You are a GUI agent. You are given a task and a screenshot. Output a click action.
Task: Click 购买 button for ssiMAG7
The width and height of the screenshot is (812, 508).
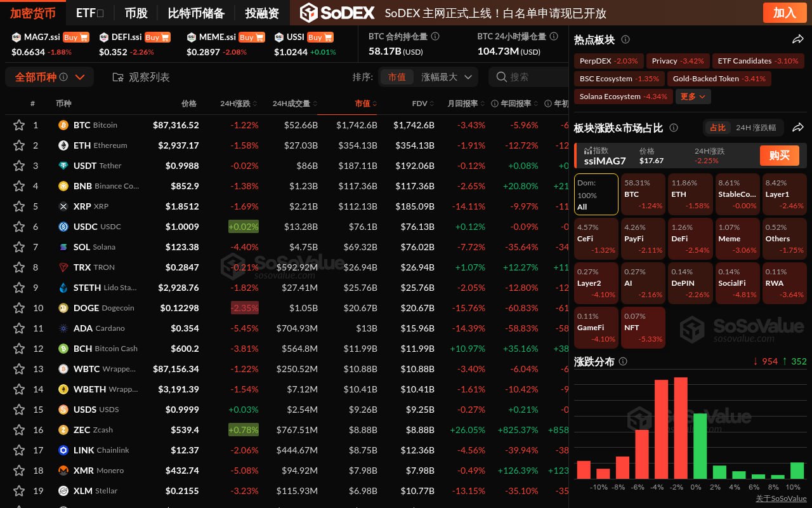tap(779, 156)
